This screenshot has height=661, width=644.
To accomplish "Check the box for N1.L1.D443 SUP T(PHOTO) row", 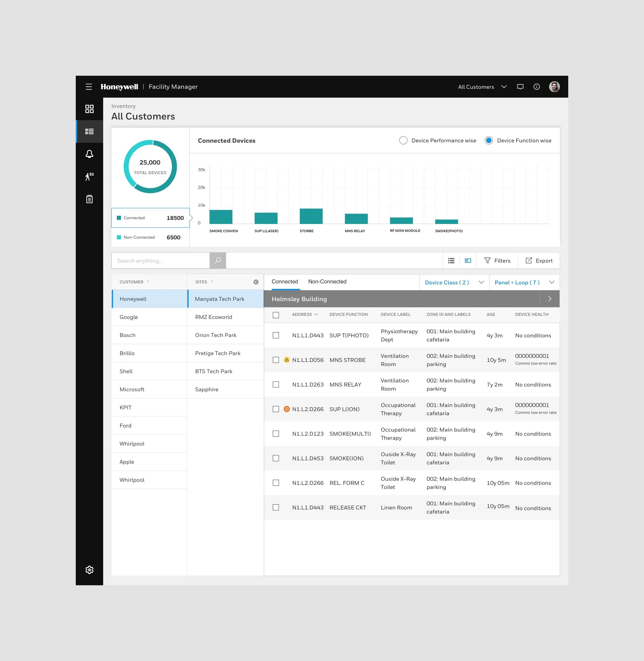I will 276,335.
